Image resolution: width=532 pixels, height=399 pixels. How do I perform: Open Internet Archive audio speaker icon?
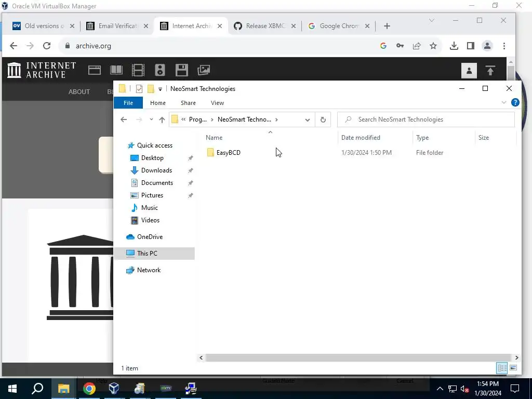[160, 70]
